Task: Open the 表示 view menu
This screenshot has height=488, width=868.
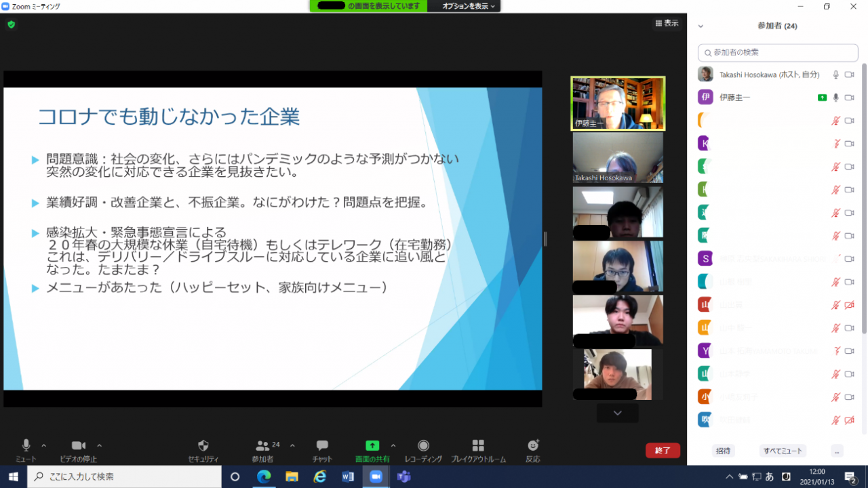Action: [x=667, y=23]
